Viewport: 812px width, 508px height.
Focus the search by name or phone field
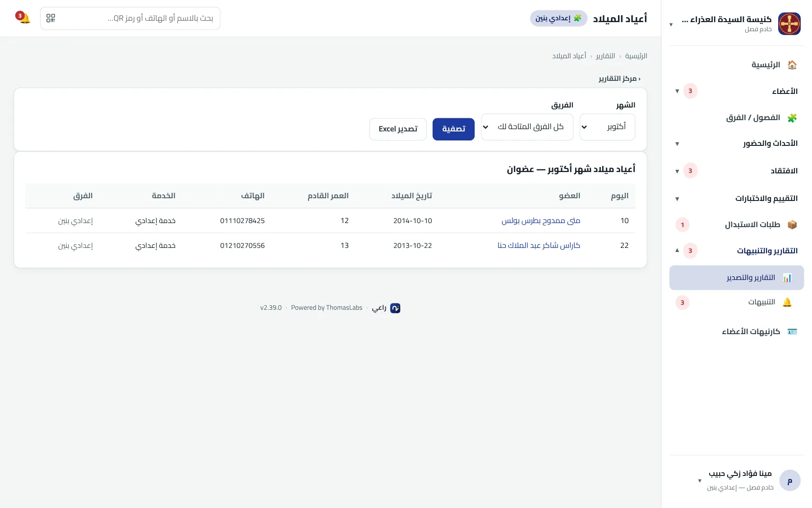point(130,19)
